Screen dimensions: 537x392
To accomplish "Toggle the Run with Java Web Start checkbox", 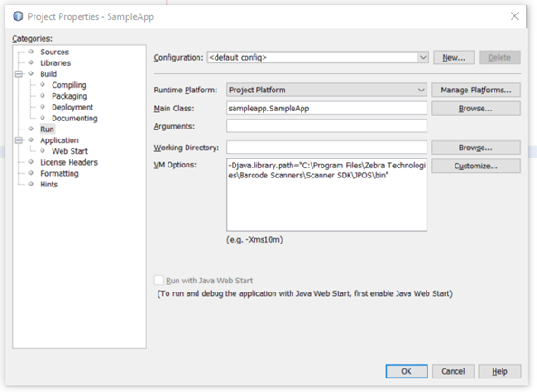I will pos(158,281).
